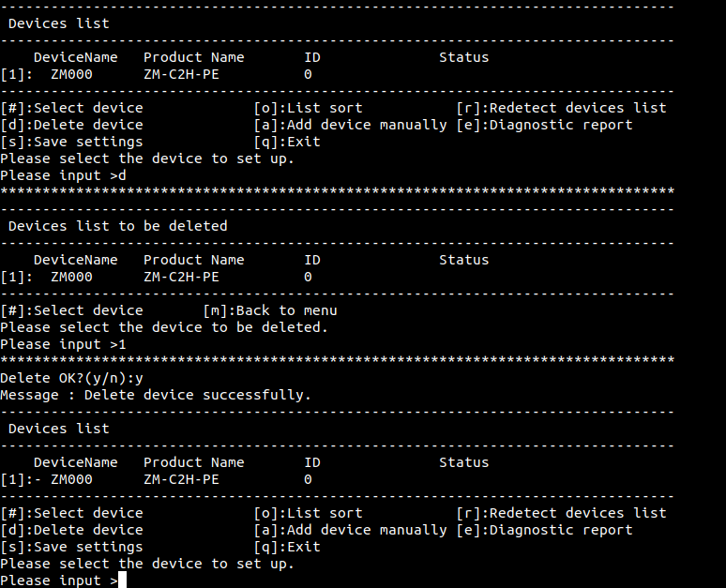Viewport: 726px width, 588px height.
Task: Click the 'Devices list to be deleted' heading
Action: pyautogui.click(x=118, y=226)
